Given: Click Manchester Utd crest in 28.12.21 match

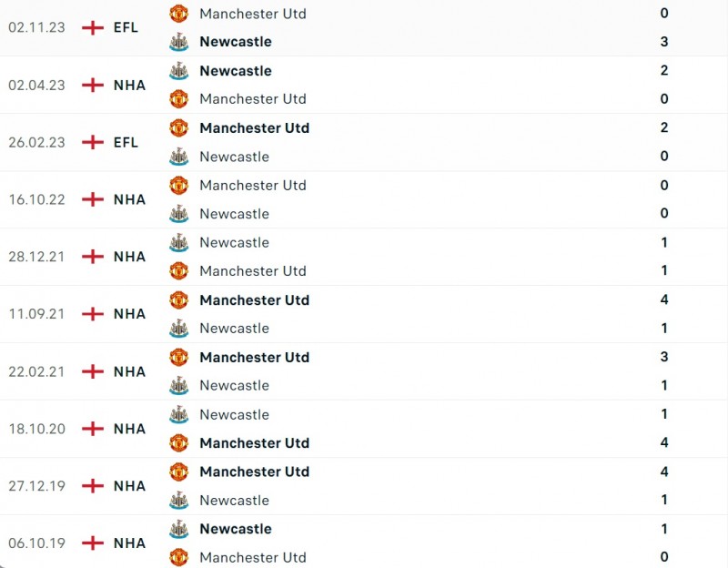Looking at the screenshot, I should (178, 271).
